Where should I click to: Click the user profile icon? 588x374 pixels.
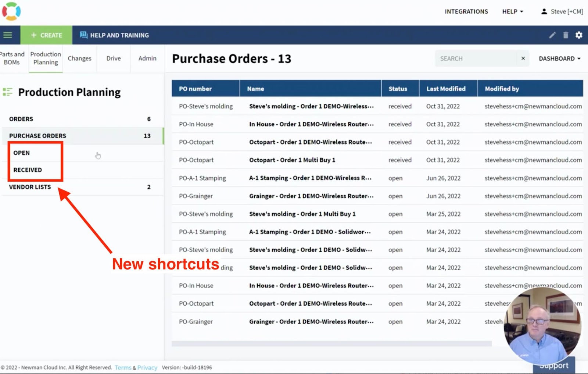(544, 11)
